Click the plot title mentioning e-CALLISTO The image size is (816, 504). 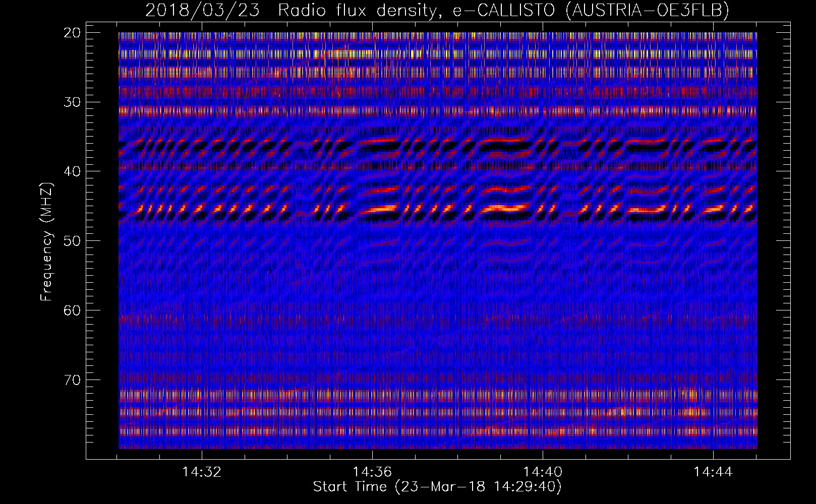pyautogui.click(x=437, y=10)
